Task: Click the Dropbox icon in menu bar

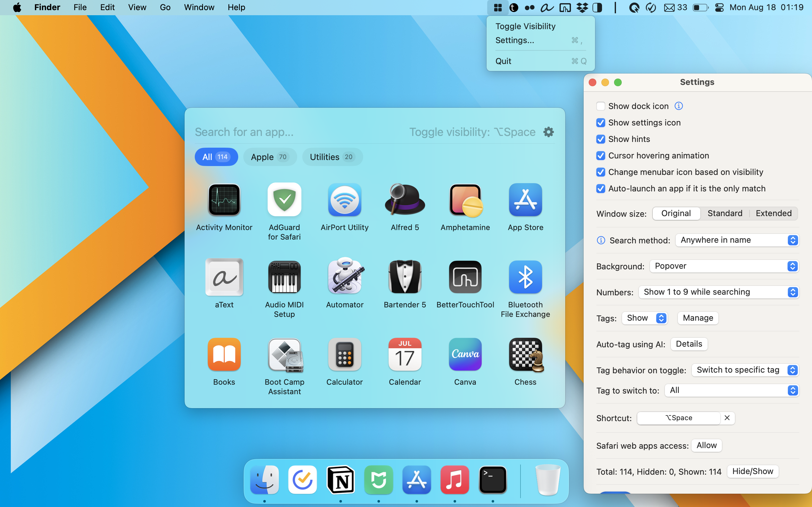Action: point(582,7)
